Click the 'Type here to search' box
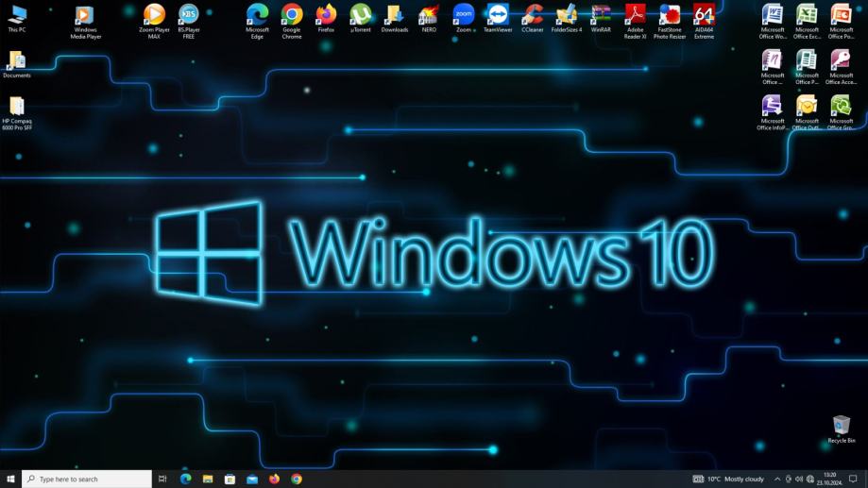Image resolution: width=868 pixels, height=488 pixels. click(86, 480)
